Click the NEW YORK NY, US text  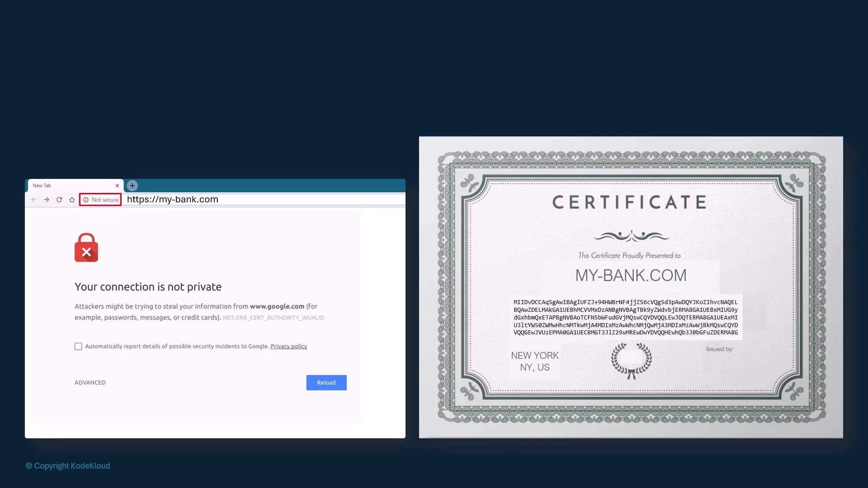point(535,361)
